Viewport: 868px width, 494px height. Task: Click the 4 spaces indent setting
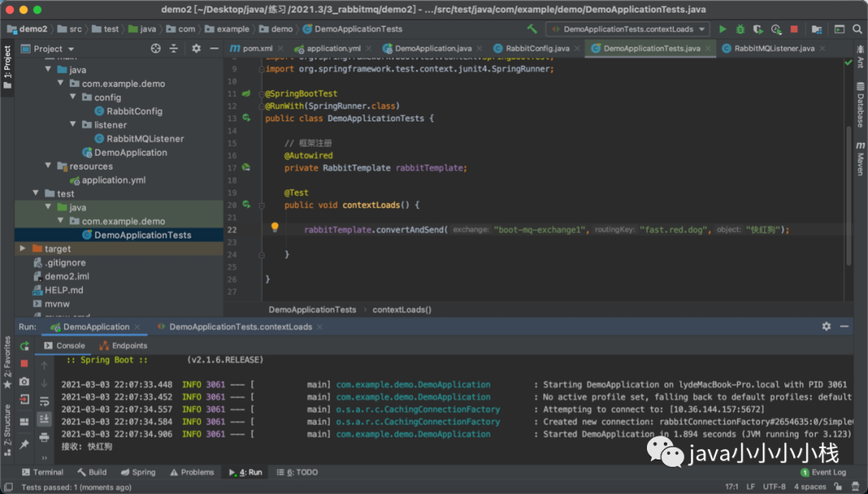810,487
